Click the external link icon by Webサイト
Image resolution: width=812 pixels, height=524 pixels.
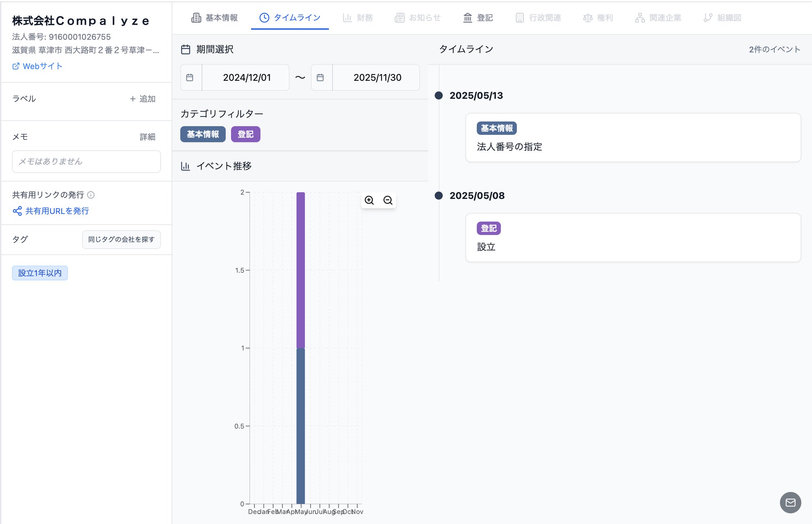[x=16, y=66]
